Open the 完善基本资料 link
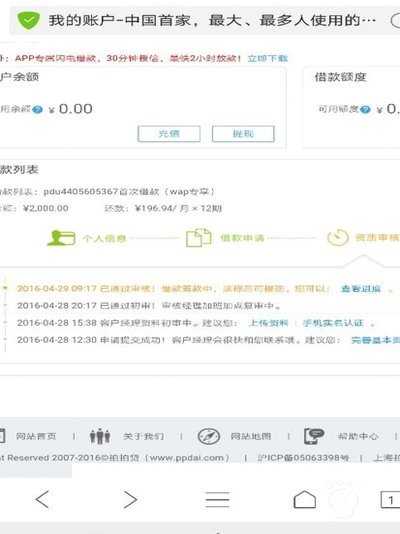The image size is (400, 534). click(375, 340)
